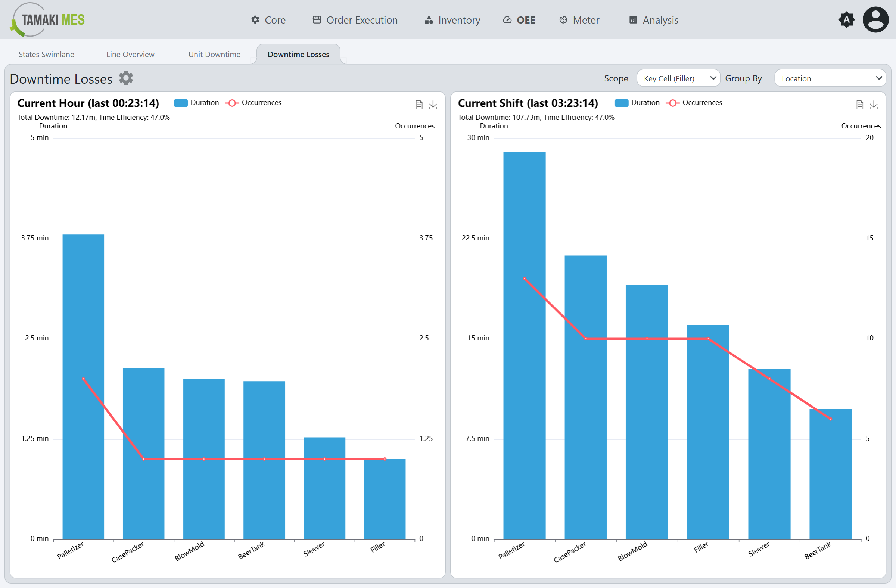Download the Current Shift chart image
Viewport: 896px width, 588px height.
(874, 105)
